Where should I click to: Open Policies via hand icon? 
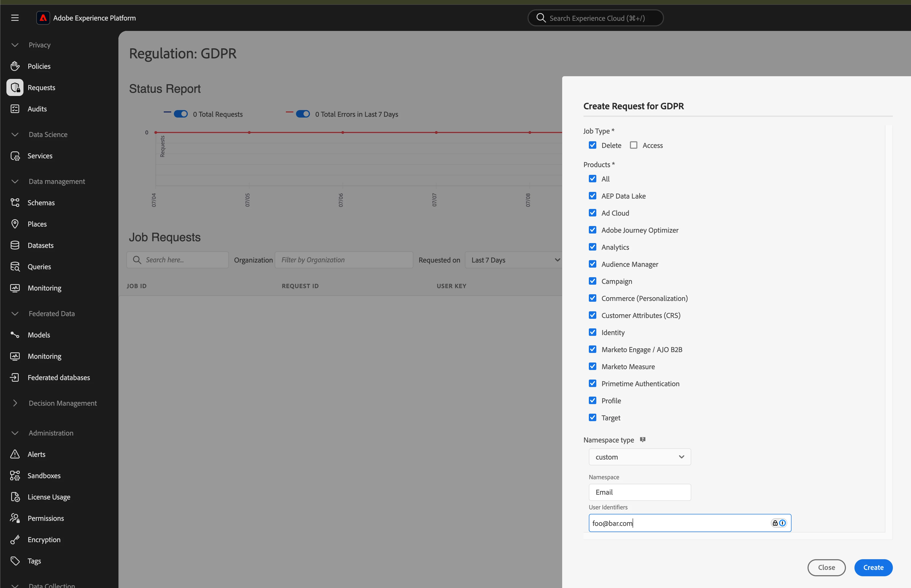[15, 66]
